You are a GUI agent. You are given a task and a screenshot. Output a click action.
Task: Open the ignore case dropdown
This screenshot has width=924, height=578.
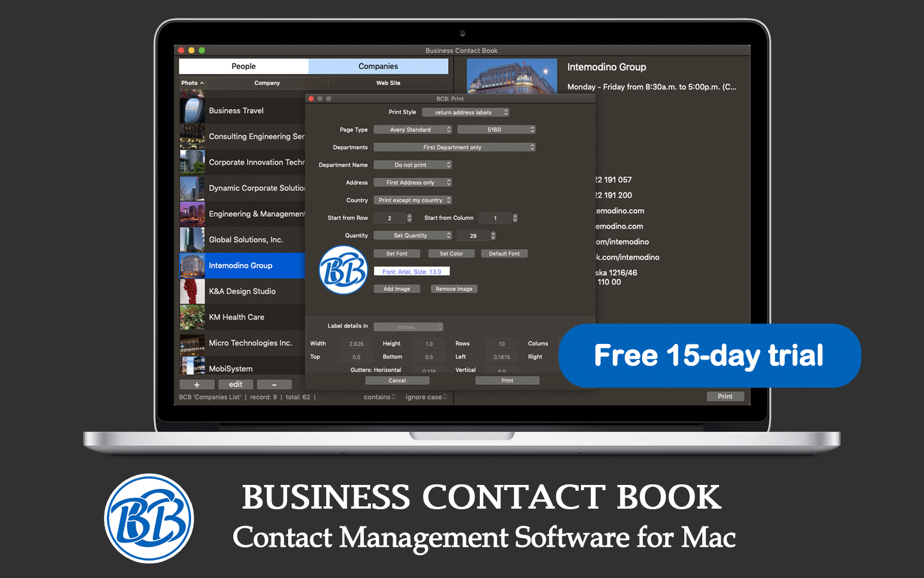pos(426,397)
